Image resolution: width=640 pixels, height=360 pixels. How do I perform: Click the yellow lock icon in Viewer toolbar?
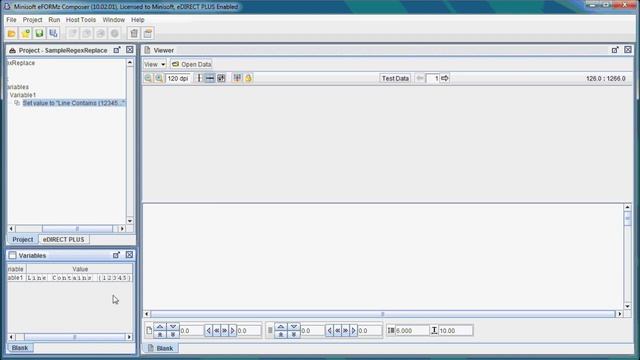click(248, 78)
